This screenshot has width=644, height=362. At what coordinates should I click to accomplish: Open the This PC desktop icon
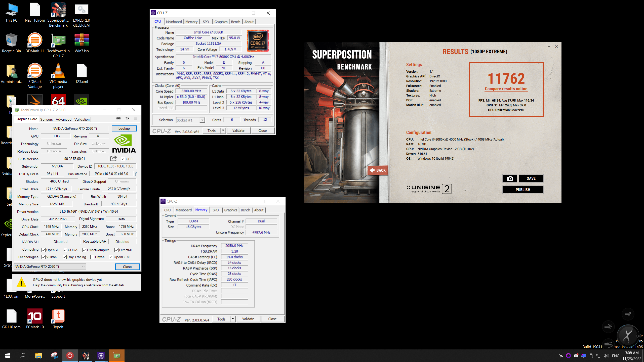[x=11, y=13]
